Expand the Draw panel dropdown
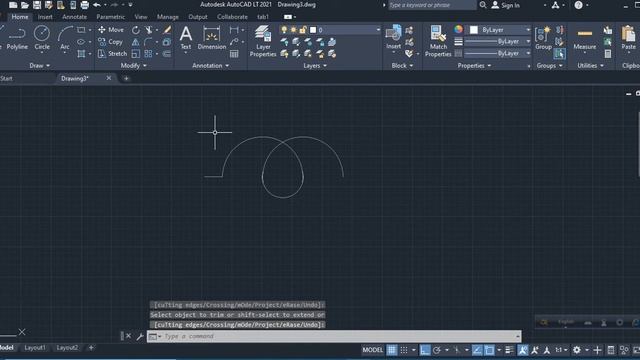The height and width of the screenshot is (360, 640). [40, 65]
